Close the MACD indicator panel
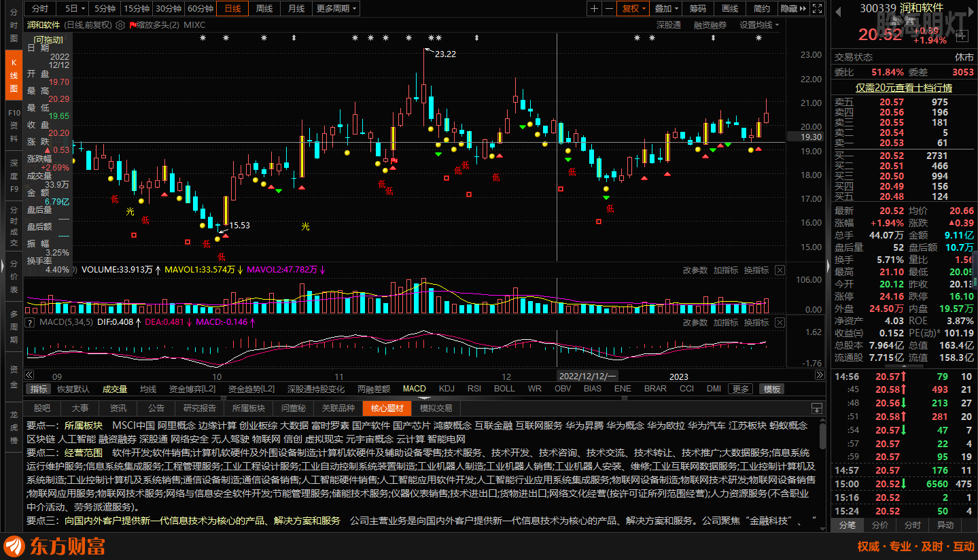This screenshot has height=560, width=978. point(780,322)
